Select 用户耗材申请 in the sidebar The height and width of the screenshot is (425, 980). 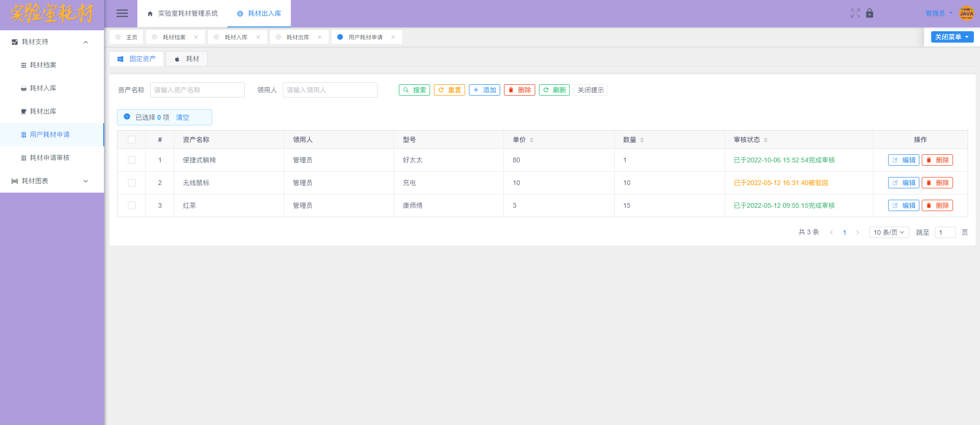point(52,134)
